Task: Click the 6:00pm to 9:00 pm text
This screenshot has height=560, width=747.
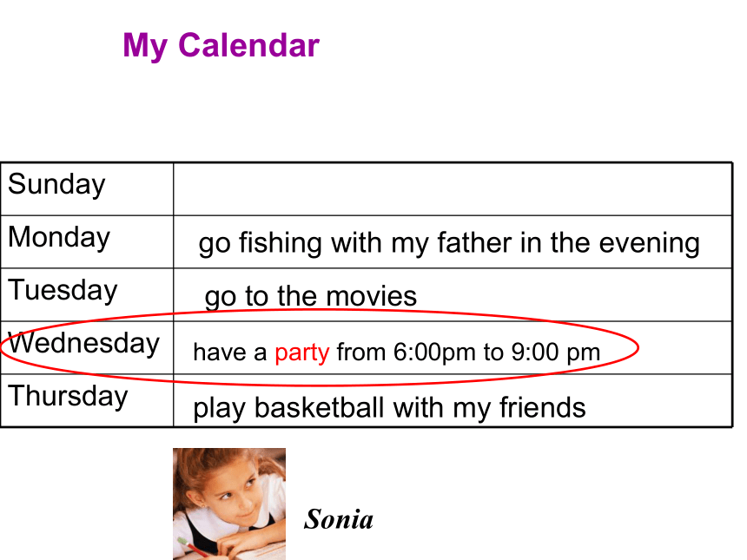Action: [497, 352]
